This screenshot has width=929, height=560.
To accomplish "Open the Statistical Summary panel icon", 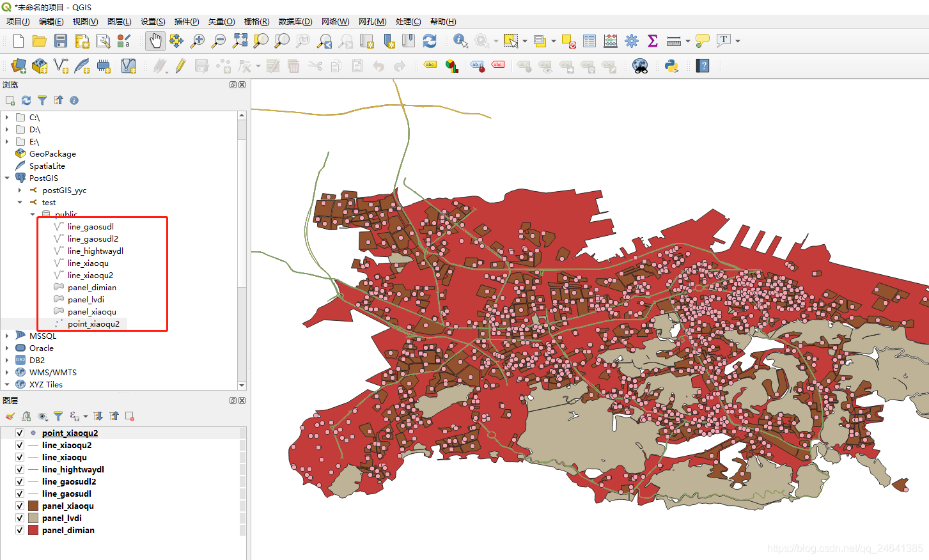I will coord(652,40).
